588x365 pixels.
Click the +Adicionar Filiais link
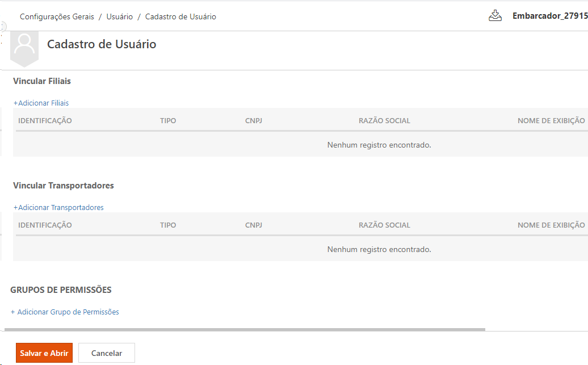(x=41, y=103)
